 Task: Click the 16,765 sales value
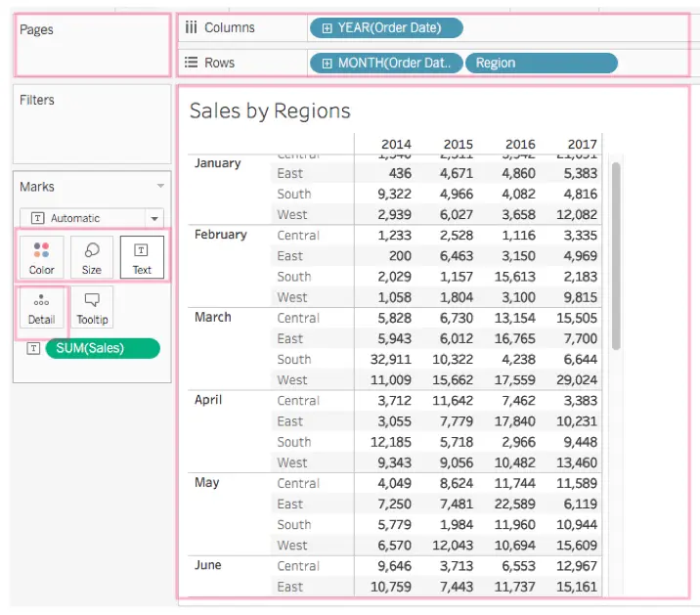[514, 339]
